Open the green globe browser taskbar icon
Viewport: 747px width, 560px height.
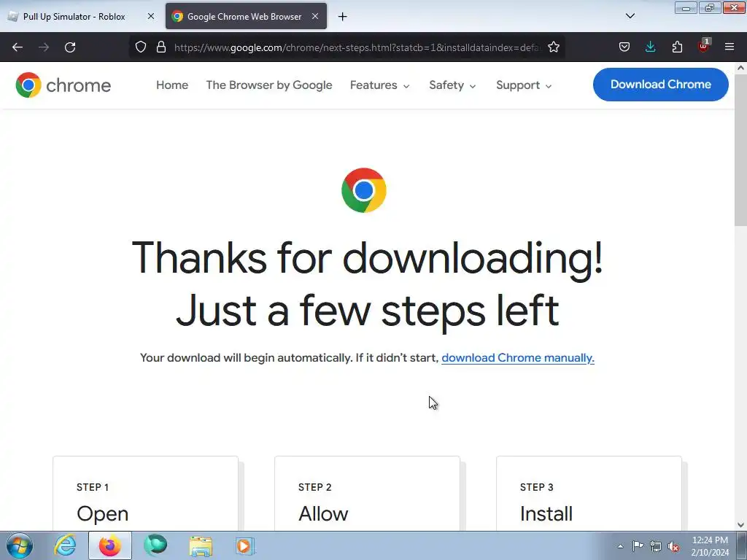point(155,545)
